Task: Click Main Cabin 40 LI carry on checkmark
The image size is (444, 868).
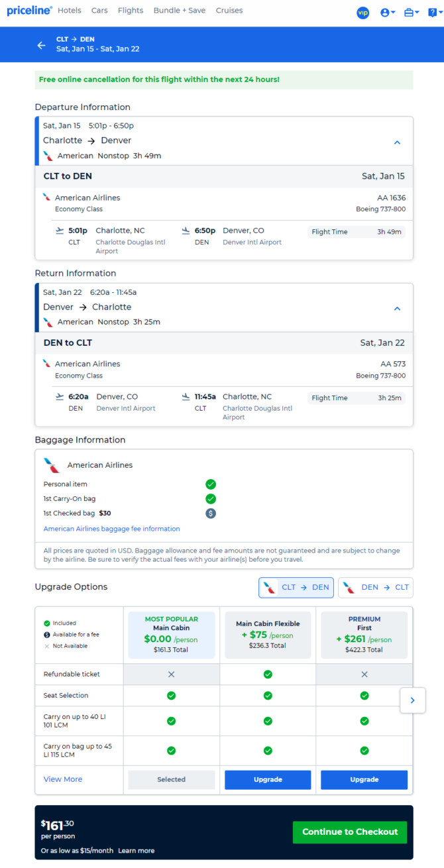Action: [171, 721]
